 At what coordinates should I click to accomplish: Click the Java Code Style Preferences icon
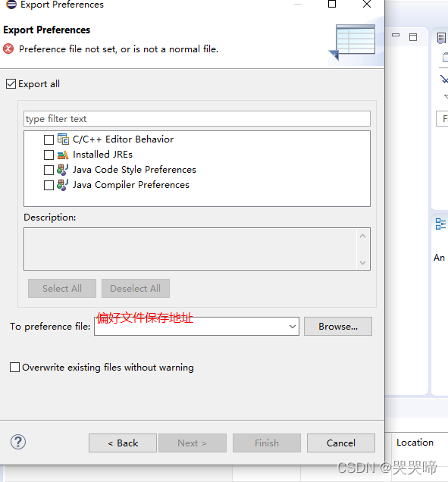coord(63,170)
